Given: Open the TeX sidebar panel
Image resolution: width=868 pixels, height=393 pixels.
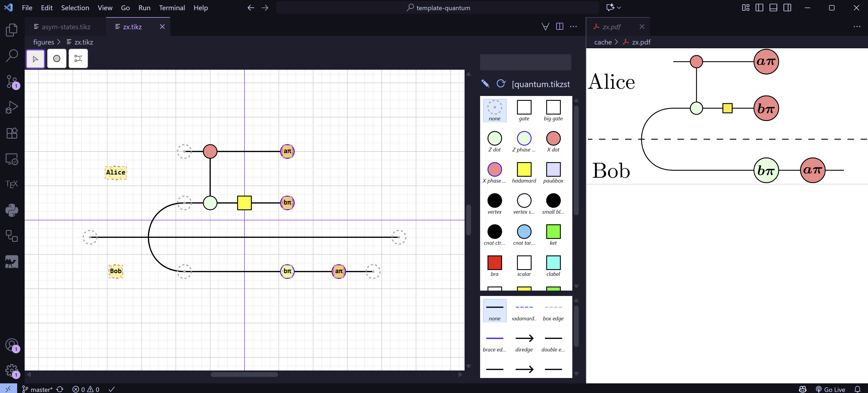Looking at the screenshot, I should coord(12,184).
